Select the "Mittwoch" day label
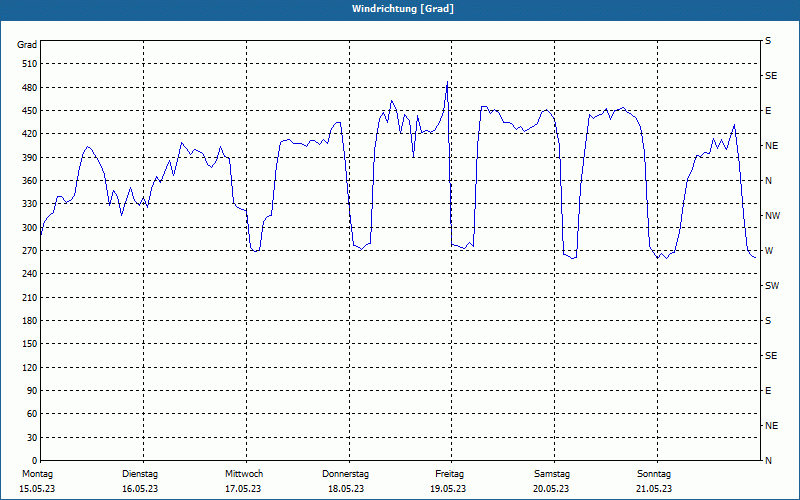 pyautogui.click(x=244, y=474)
